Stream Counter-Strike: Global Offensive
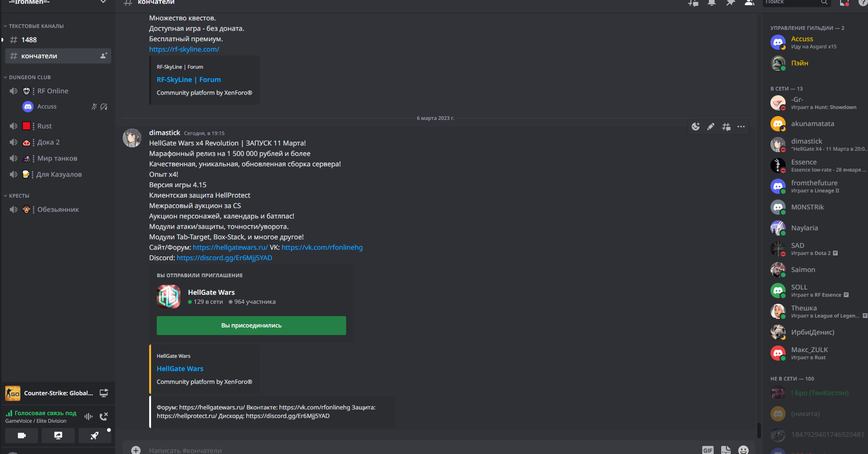The height and width of the screenshot is (454, 868). (x=104, y=393)
